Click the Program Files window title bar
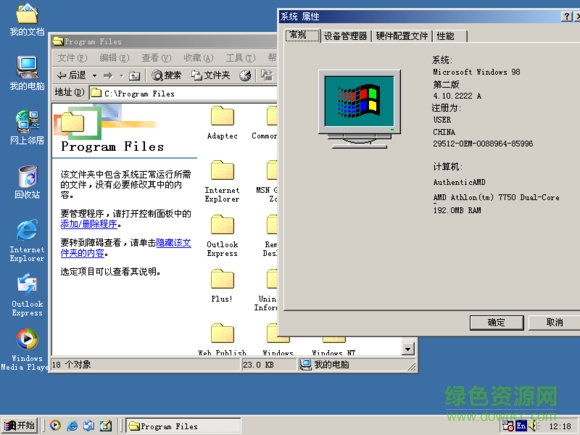This screenshot has width=580, height=435. [x=165, y=41]
